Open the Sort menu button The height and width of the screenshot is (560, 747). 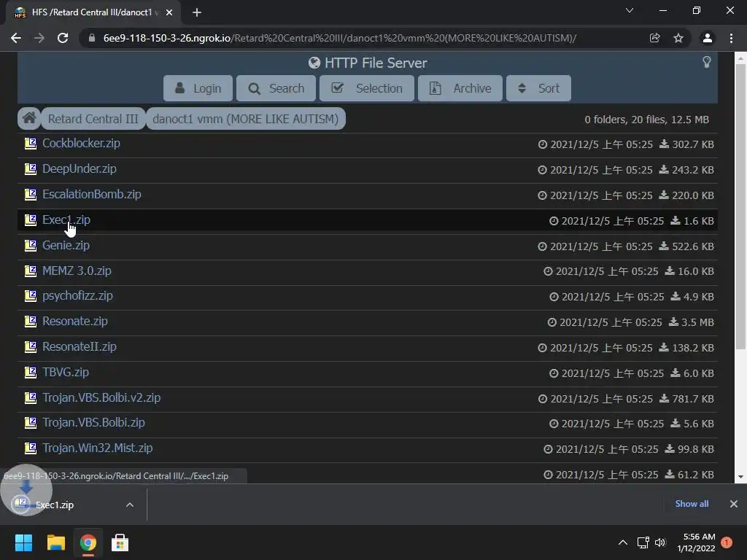pyautogui.click(x=538, y=88)
